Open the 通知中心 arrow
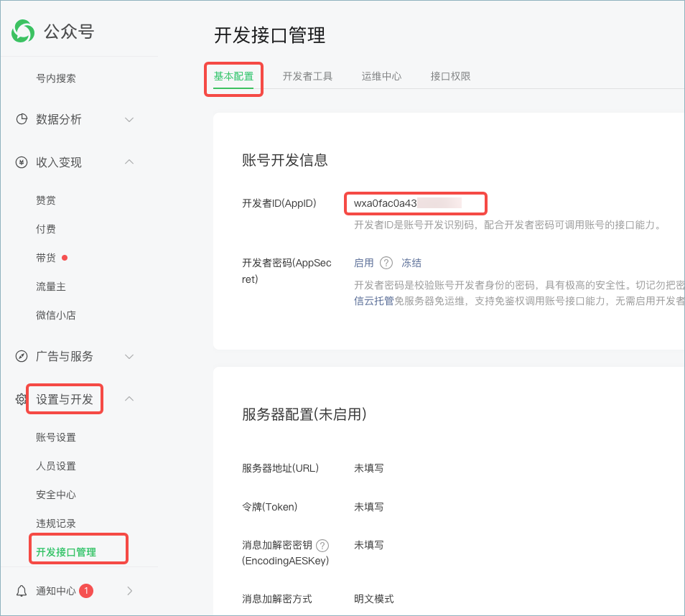685x616 pixels. (x=129, y=591)
